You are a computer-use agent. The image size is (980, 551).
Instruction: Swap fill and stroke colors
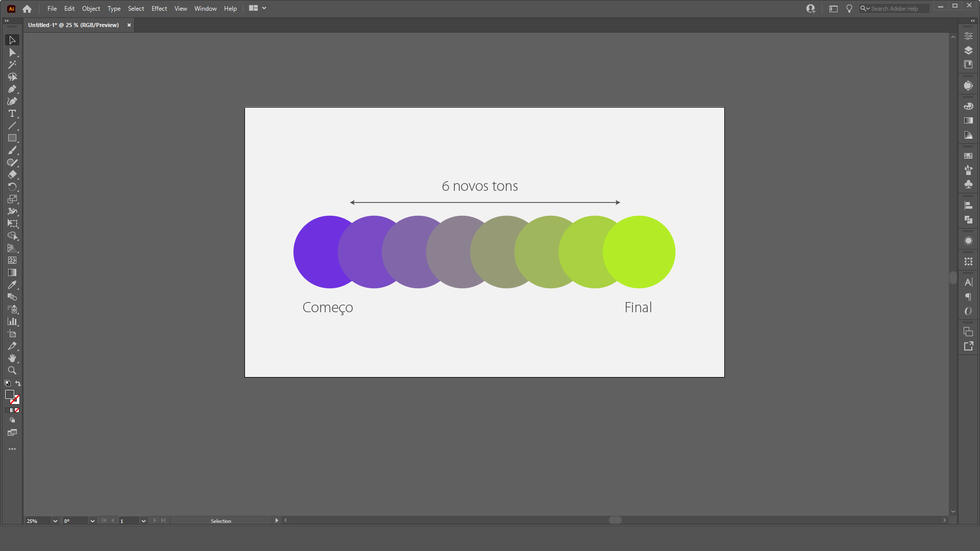(18, 383)
